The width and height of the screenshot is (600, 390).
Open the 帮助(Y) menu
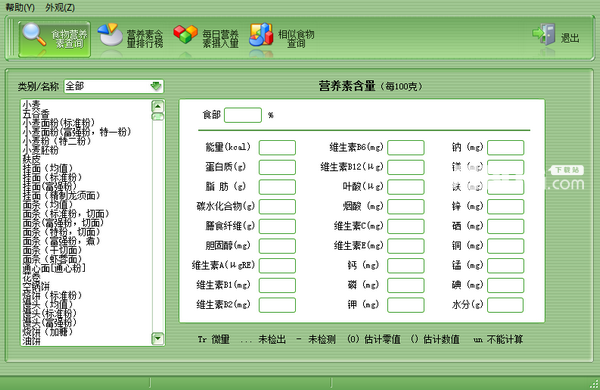[x=20, y=7]
